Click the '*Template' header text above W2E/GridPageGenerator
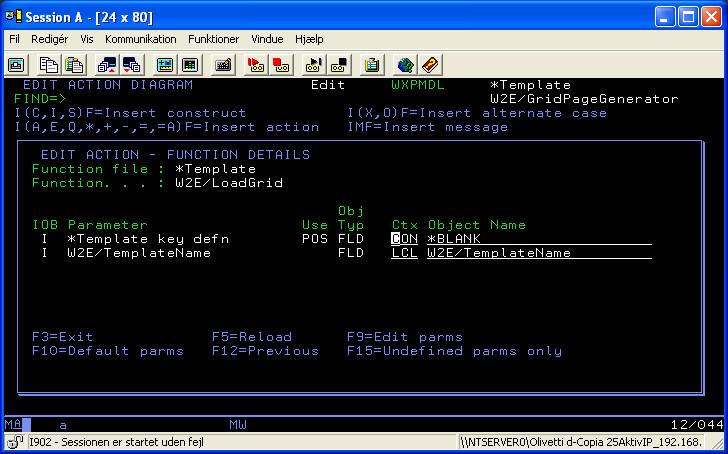Screen dimensions: 728x454 (x=531, y=85)
